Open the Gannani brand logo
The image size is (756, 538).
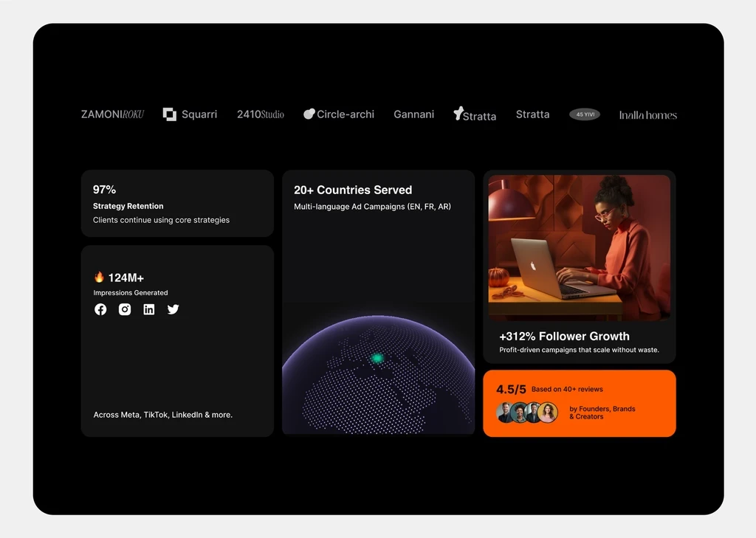tap(413, 114)
